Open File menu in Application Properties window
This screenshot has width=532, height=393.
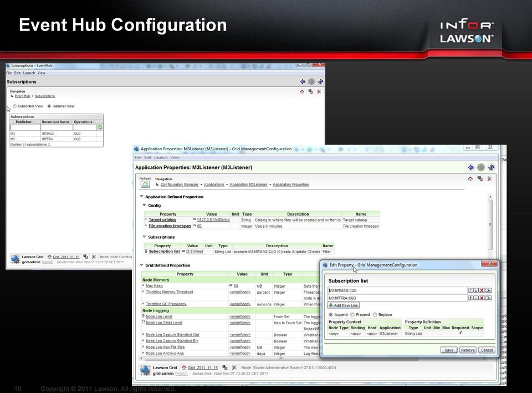[x=138, y=157]
